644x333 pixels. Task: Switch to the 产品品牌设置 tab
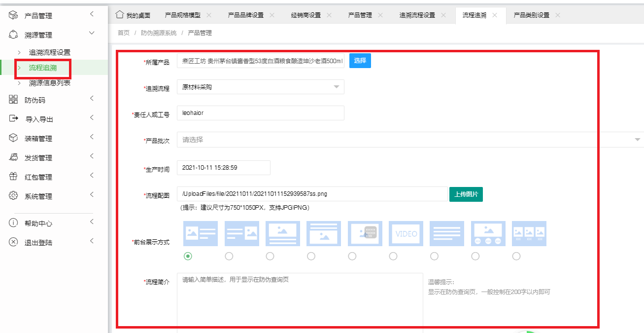tap(245, 15)
